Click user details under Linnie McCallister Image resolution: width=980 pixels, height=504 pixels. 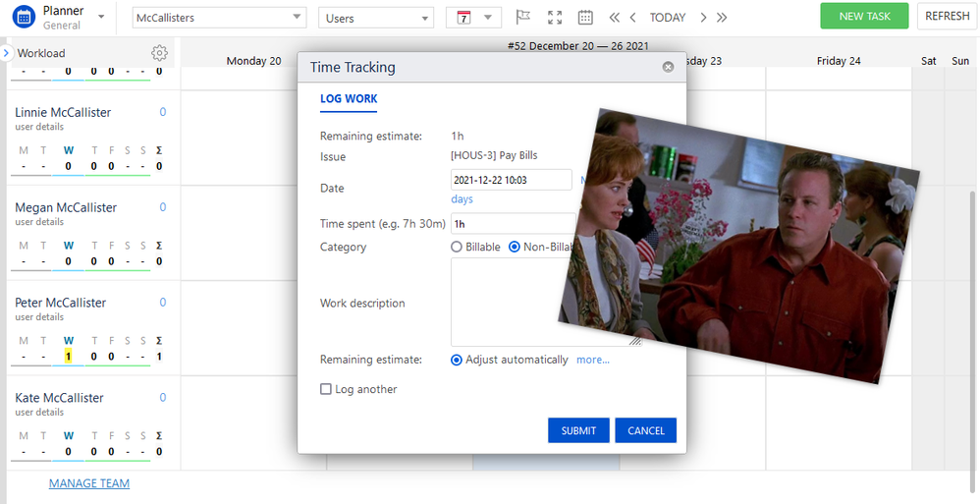pos(39,127)
